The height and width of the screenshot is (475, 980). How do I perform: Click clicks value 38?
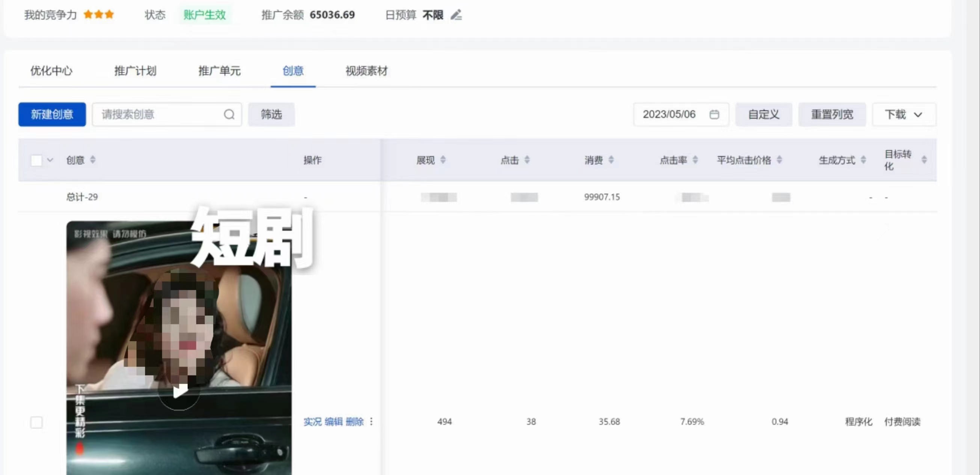click(531, 421)
